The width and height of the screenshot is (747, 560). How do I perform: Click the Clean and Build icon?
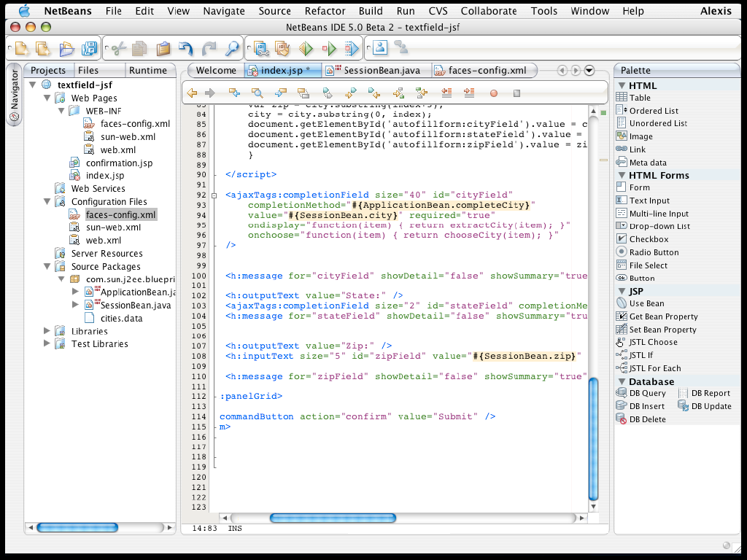[x=282, y=48]
